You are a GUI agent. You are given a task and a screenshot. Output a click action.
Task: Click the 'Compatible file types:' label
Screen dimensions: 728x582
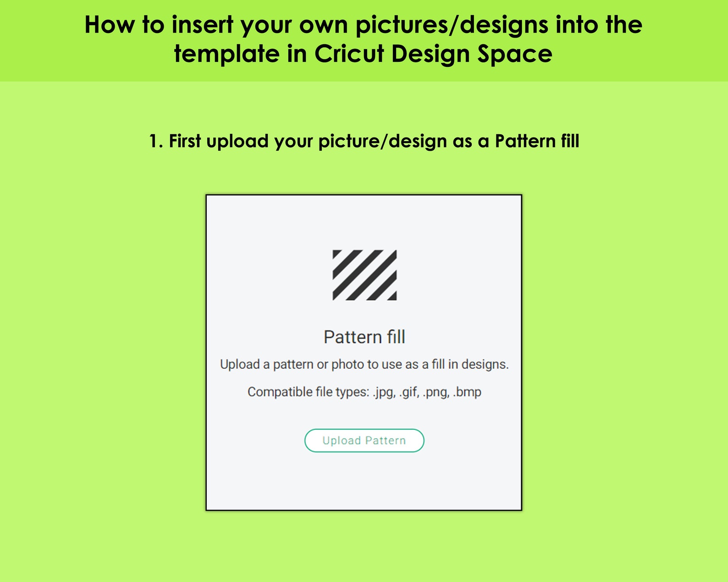click(308, 392)
